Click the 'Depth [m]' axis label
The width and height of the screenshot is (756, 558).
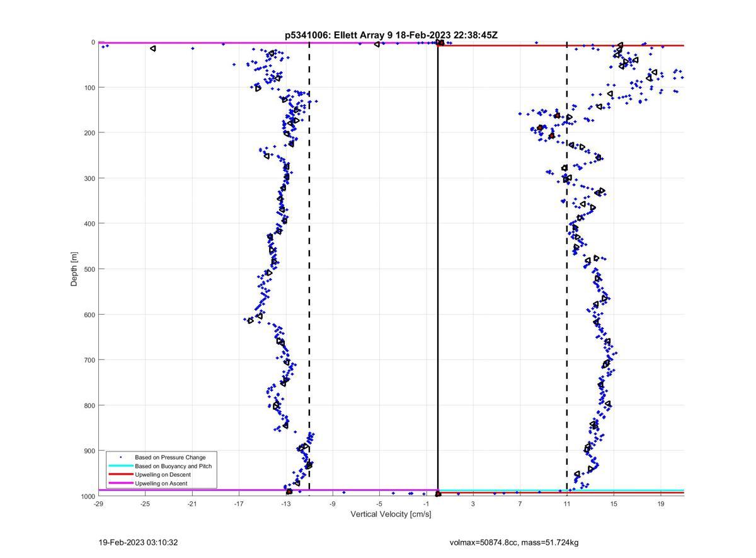pyautogui.click(x=74, y=269)
